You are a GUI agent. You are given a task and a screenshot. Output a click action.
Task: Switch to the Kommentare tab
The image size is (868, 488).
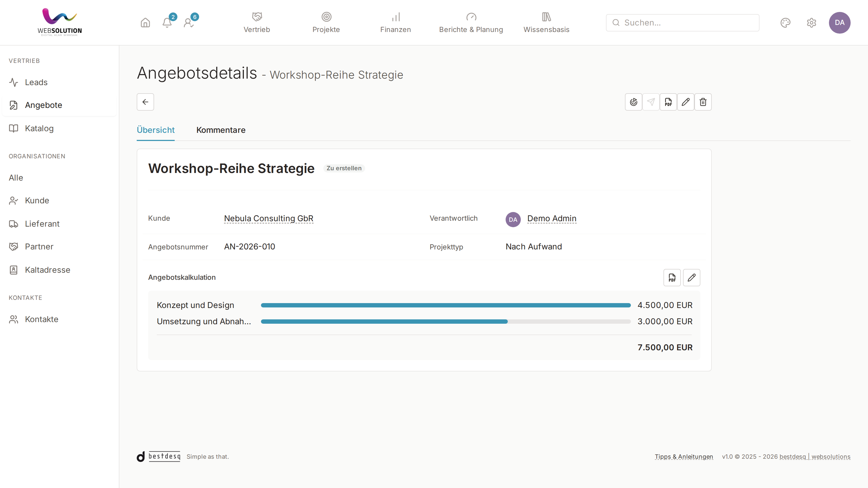coord(221,130)
